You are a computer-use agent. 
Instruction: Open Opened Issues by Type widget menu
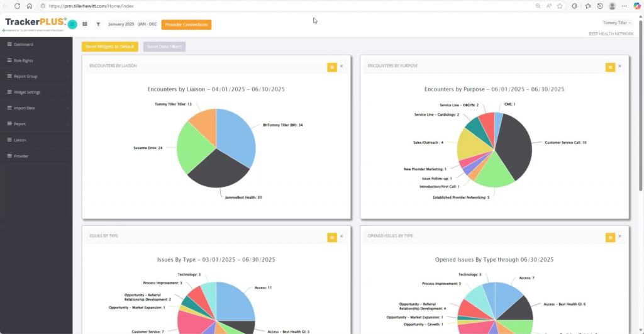coord(610,237)
